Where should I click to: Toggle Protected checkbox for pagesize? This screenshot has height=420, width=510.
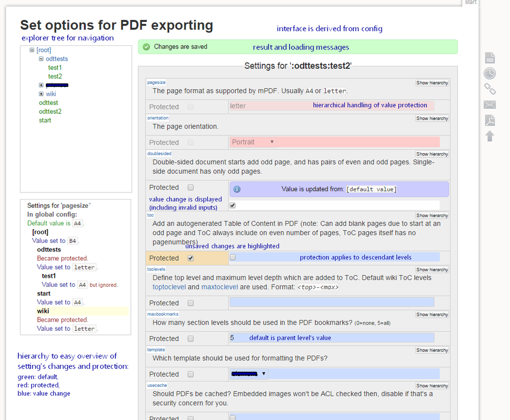pyautogui.click(x=191, y=107)
